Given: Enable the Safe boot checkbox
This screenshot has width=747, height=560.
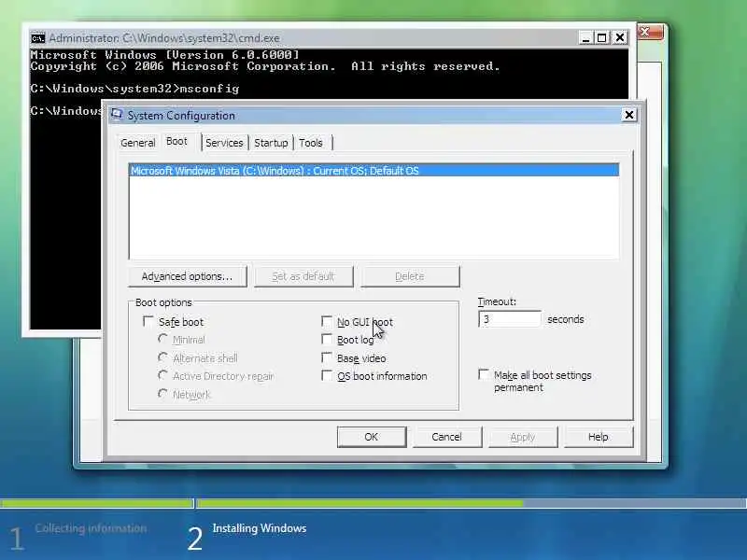Looking at the screenshot, I should (x=148, y=321).
